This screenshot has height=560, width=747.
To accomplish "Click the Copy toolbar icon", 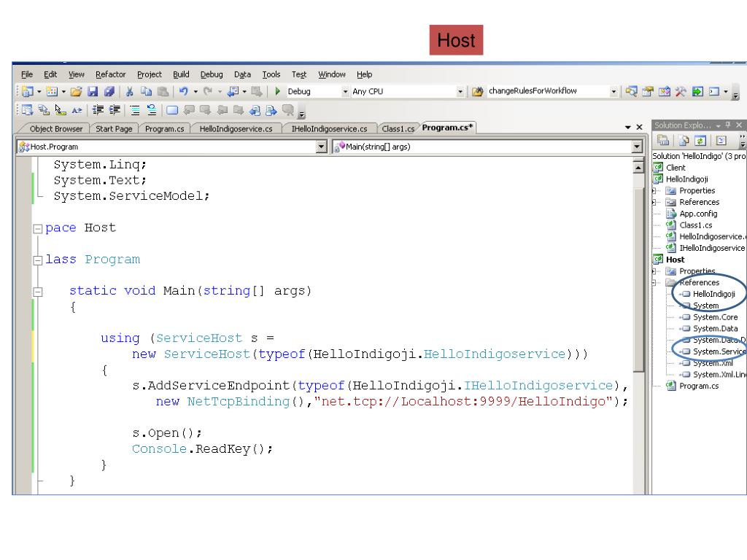I will (146, 91).
